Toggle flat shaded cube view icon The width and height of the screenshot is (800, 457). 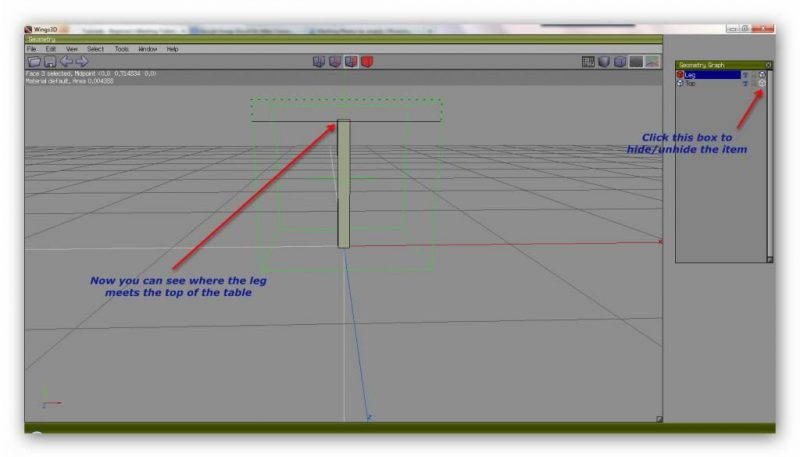coord(605,62)
